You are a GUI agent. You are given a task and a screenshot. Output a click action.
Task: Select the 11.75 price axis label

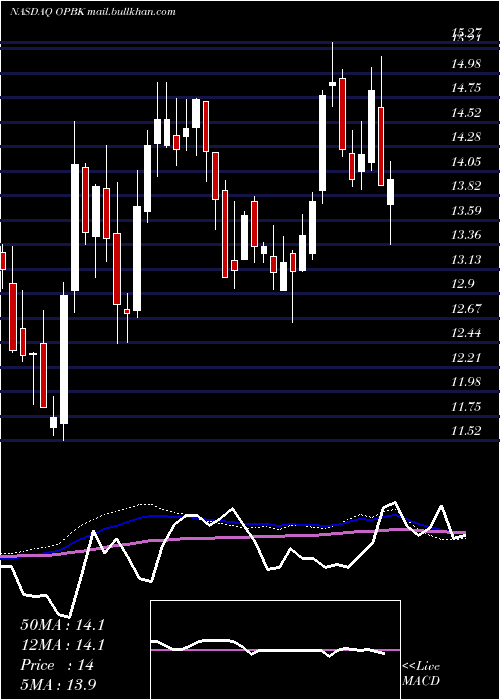(466, 407)
